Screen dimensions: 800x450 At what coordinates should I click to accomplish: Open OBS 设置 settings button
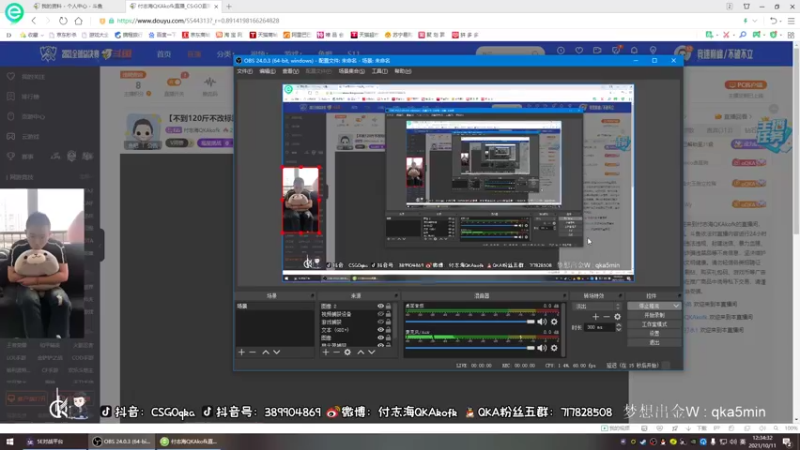654,334
